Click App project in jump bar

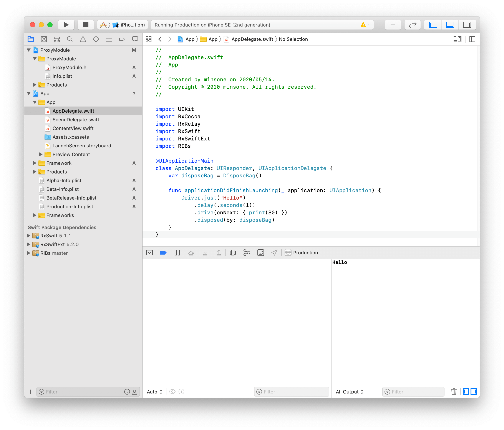[x=186, y=39]
